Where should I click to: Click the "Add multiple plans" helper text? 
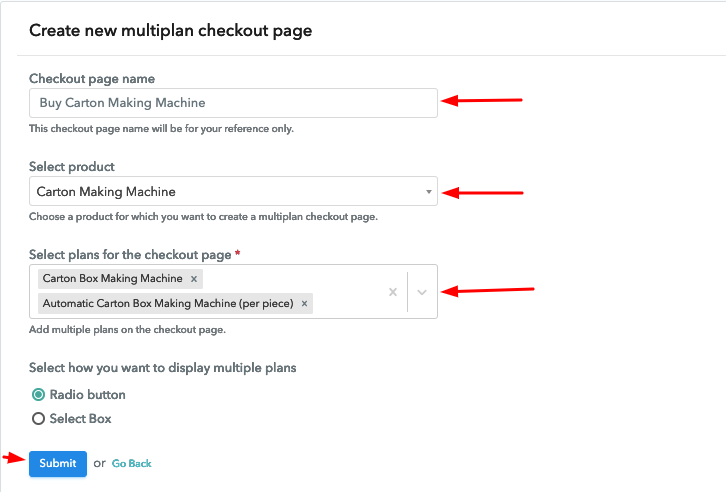(127, 330)
